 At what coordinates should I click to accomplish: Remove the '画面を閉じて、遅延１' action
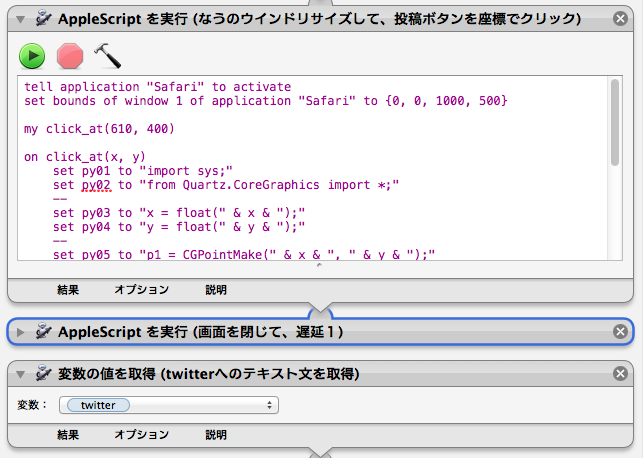620,332
